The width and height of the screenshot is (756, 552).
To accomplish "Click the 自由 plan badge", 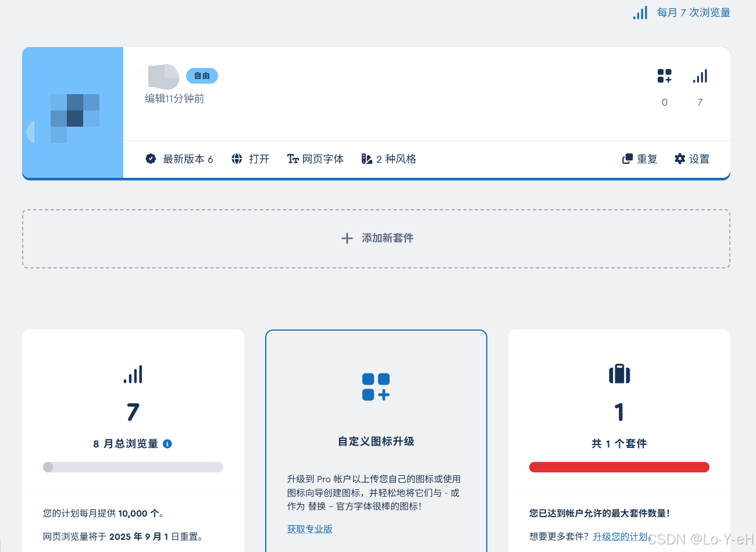I will (x=202, y=76).
